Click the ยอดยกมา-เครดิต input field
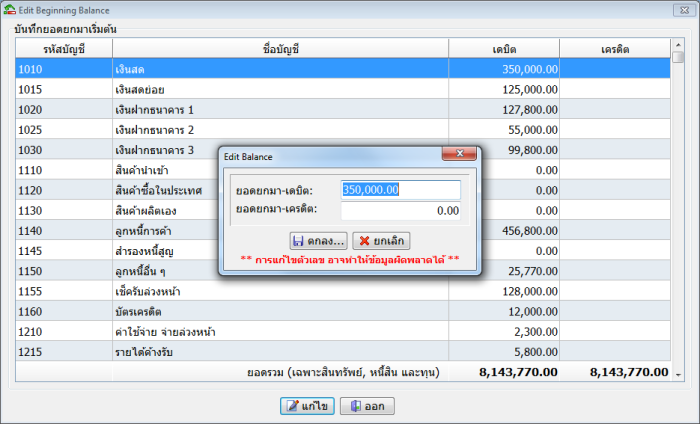700x424 pixels. tap(400, 210)
